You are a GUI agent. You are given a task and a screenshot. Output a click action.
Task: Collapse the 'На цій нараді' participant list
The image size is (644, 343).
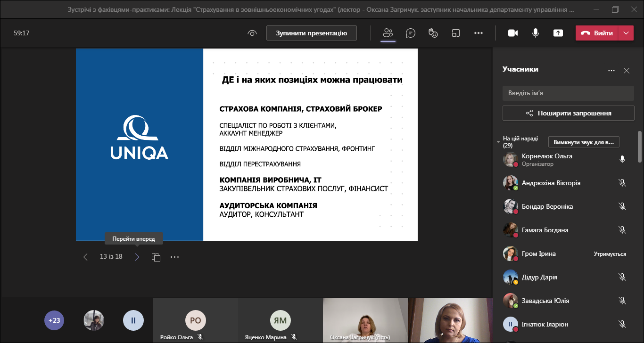click(498, 142)
